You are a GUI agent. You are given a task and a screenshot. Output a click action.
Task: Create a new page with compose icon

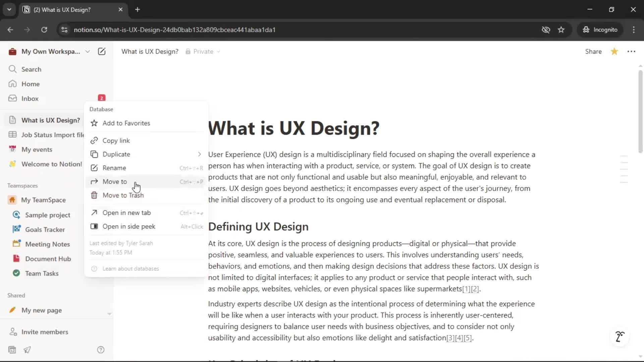click(102, 51)
